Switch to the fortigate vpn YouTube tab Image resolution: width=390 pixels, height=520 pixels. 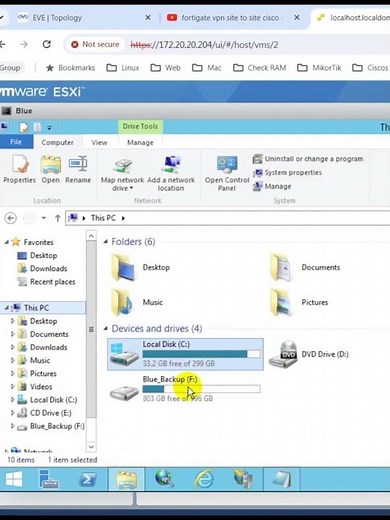click(230, 18)
